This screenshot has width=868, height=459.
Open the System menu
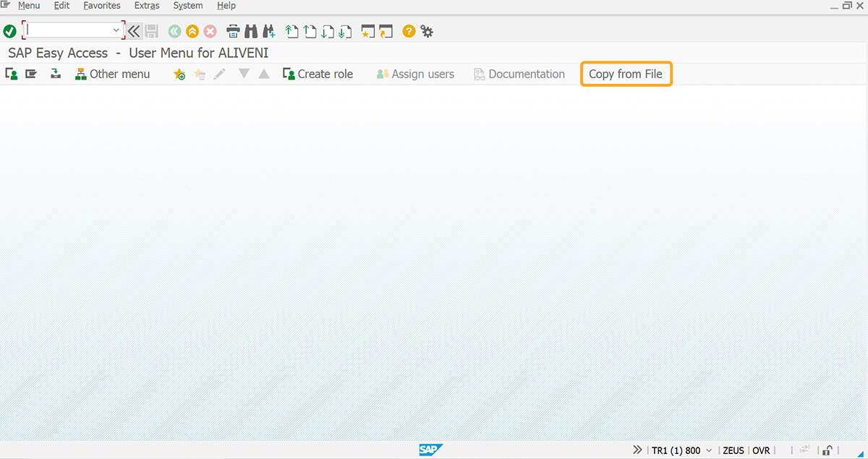(x=188, y=6)
